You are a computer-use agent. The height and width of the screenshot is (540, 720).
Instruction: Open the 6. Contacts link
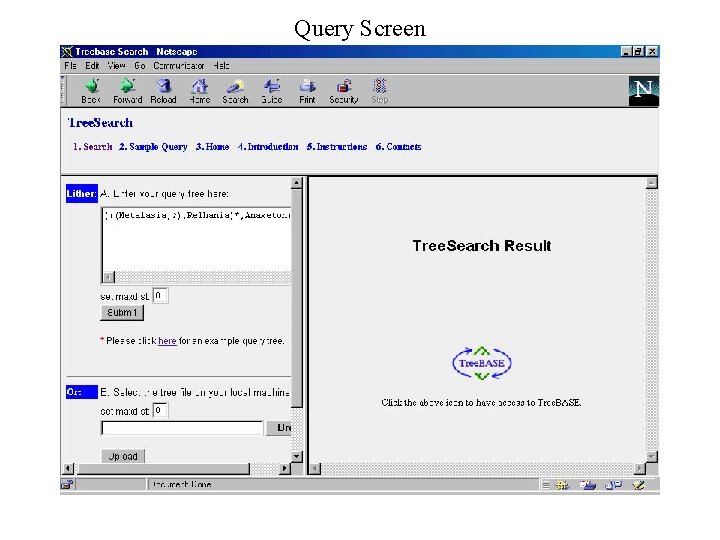click(x=399, y=147)
